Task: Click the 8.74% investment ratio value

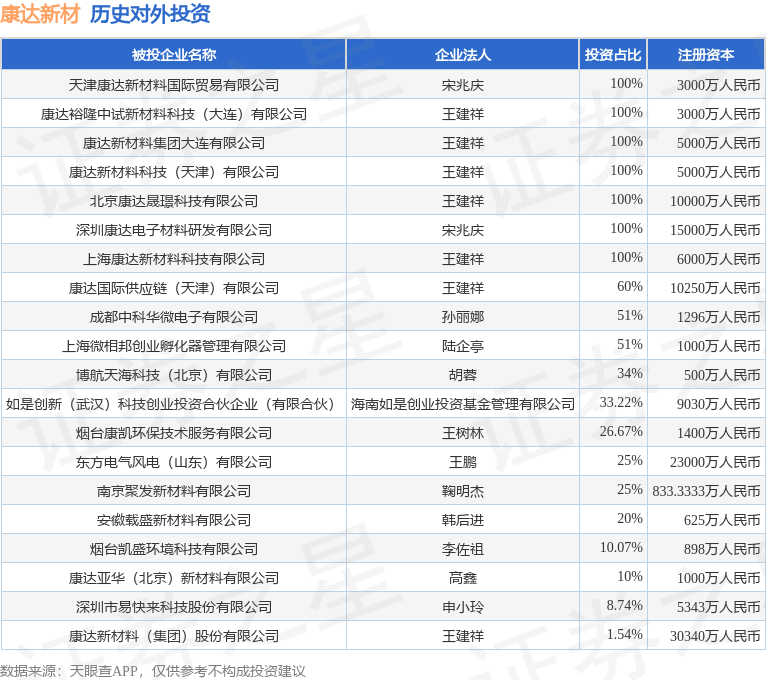Action: click(x=624, y=605)
